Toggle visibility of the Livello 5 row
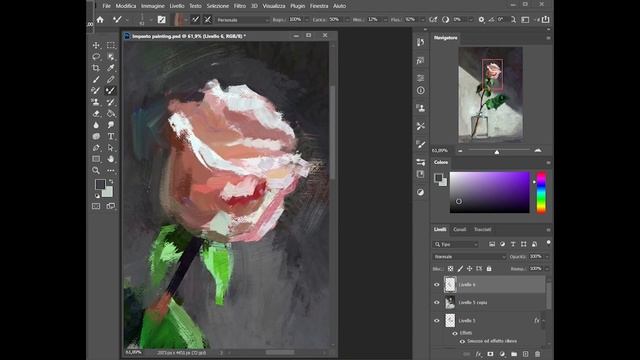Viewport: 640px width, 360px height. pyautogui.click(x=436, y=321)
